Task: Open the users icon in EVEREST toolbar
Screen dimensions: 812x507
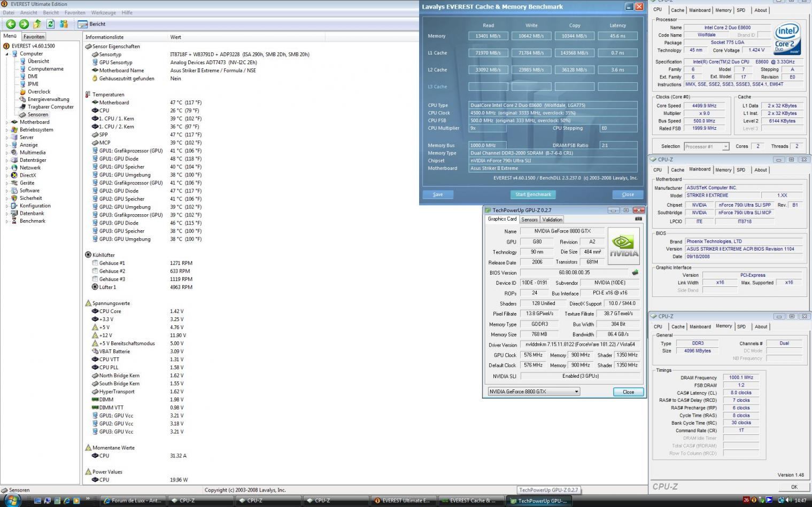Action: [64, 24]
